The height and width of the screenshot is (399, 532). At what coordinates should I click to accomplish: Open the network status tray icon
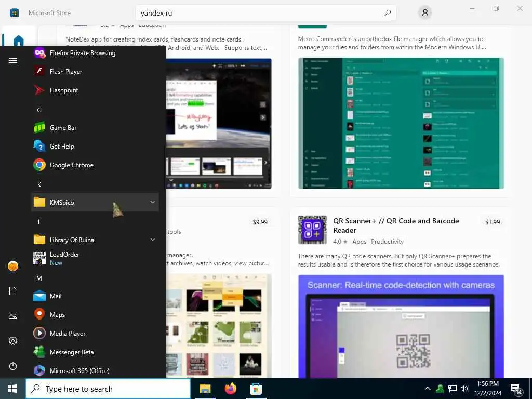(x=453, y=389)
